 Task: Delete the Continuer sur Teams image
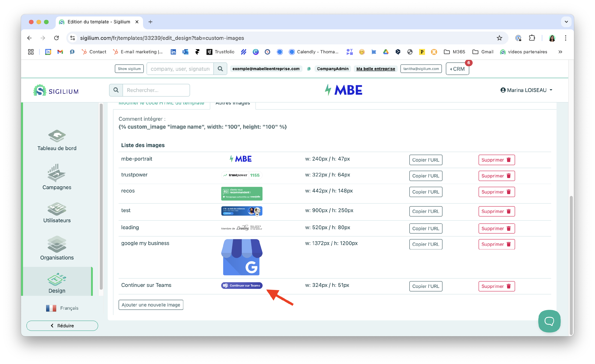point(496,286)
